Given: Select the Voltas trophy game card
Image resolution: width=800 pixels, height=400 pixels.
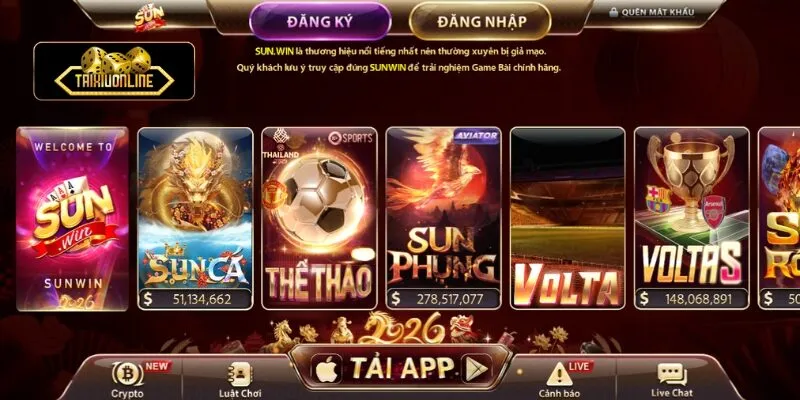Looking at the screenshot, I should [692, 218].
